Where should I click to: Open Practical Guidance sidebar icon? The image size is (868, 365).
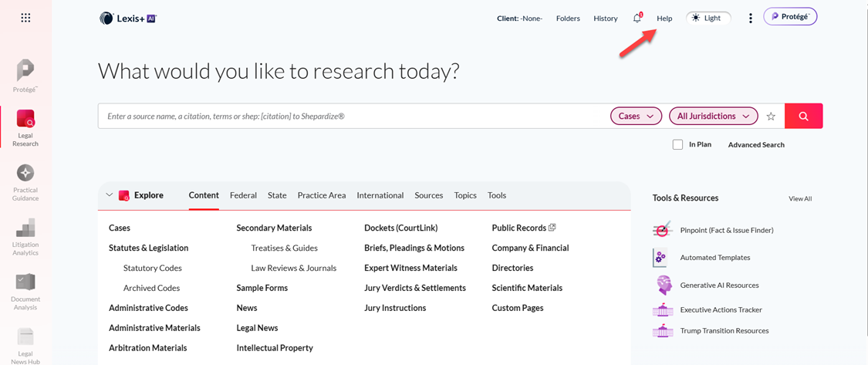click(x=25, y=183)
